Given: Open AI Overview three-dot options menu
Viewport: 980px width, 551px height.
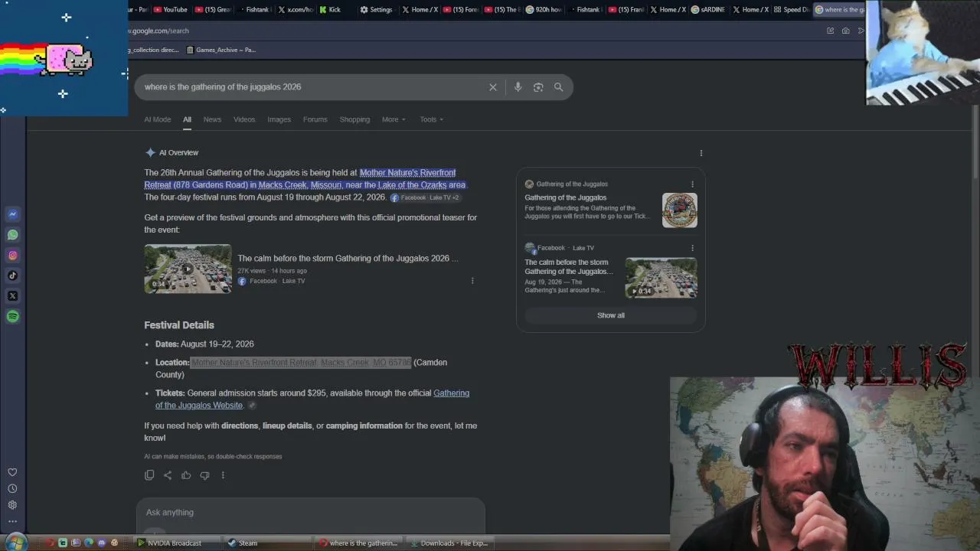Looking at the screenshot, I should (x=701, y=153).
